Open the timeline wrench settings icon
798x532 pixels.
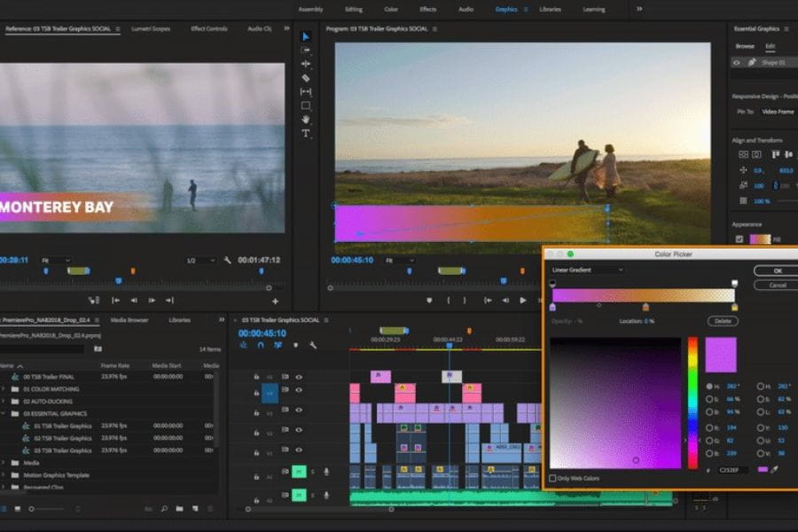point(313,345)
